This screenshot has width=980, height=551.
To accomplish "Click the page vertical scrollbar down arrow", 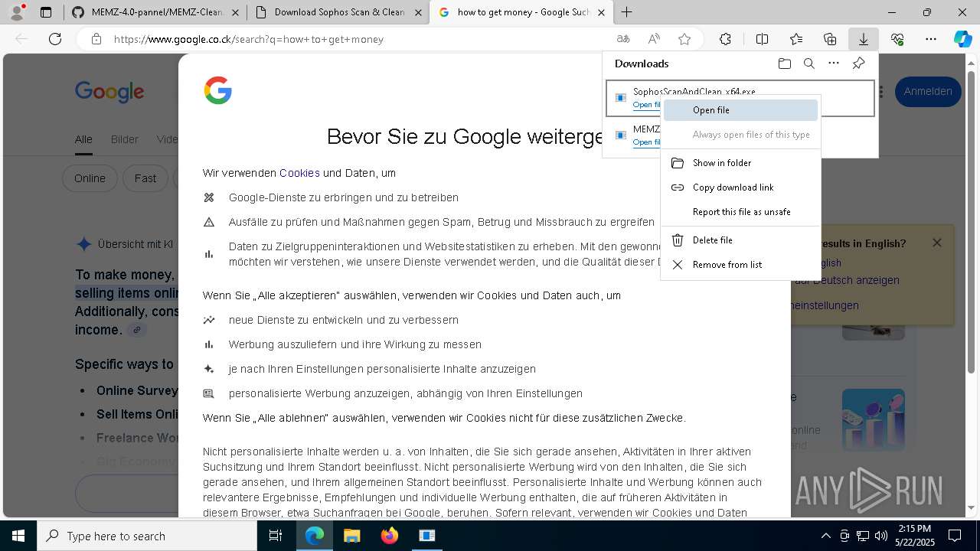I will [x=972, y=507].
